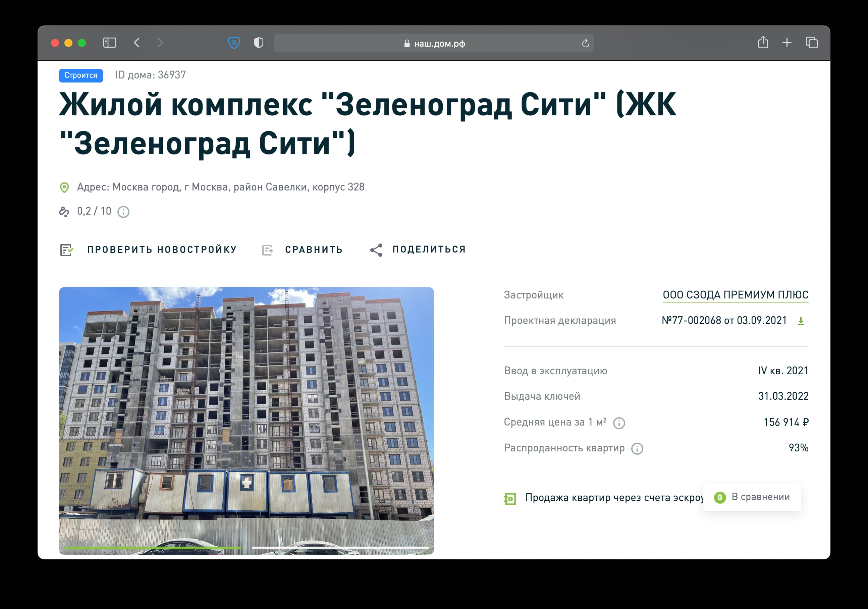868x609 pixels.
Task: Click the lock icon in address bar
Action: pyautogui.click(x=407, y=44)
